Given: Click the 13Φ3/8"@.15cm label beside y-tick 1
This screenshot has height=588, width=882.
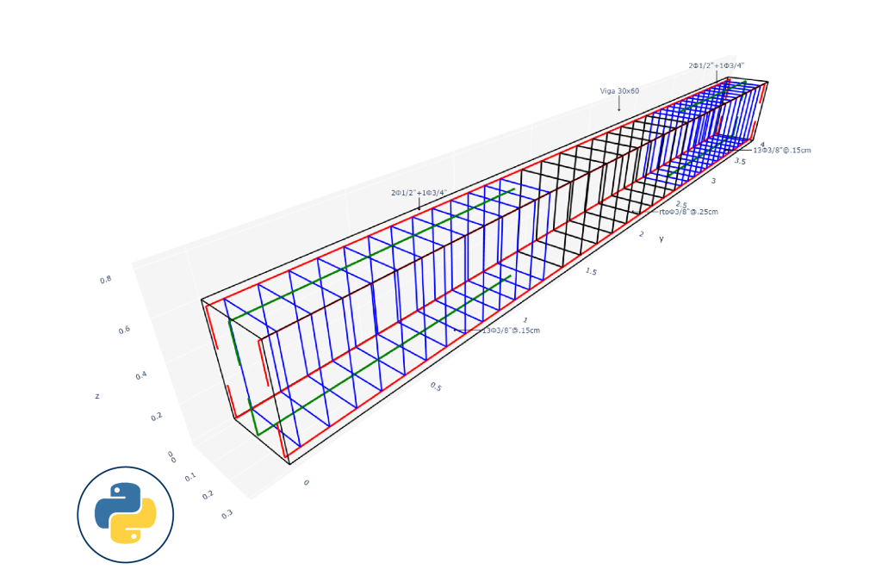Looking at the screenshot, I should [510, 330].
